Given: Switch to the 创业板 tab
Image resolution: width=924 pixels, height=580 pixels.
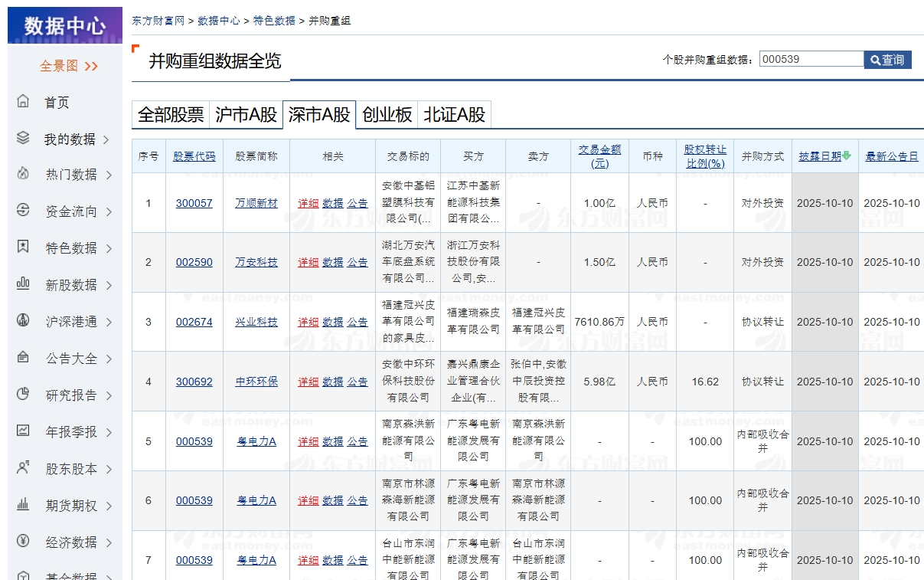Looking at the screenshot, I should tap(387, 115).
